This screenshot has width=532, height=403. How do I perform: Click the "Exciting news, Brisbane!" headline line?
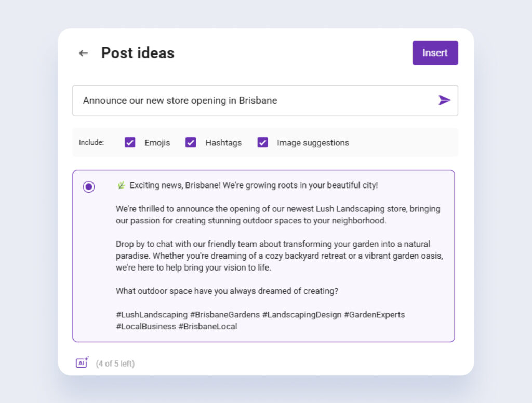click(x=254, y=185)
